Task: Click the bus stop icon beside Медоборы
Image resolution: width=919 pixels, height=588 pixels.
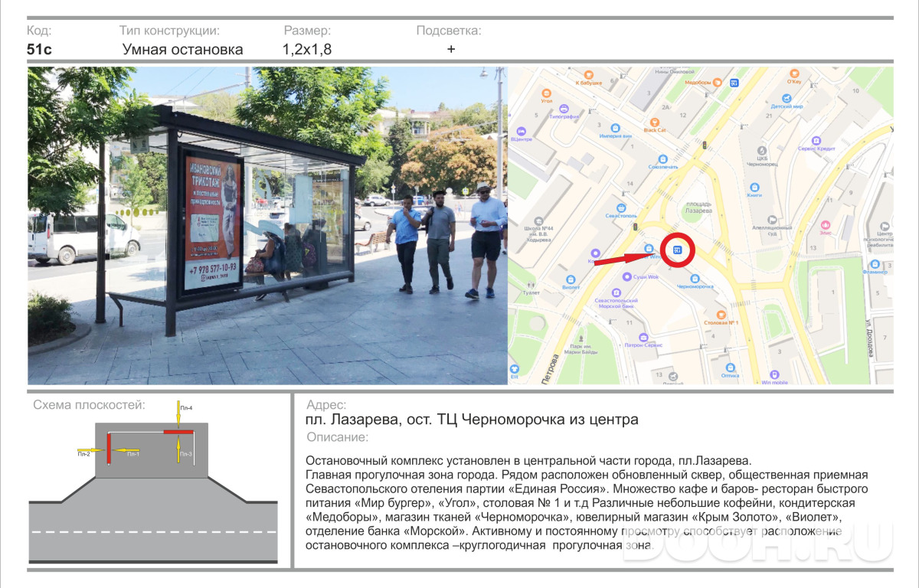Action: pyautogui.click(x=734, y=83)
